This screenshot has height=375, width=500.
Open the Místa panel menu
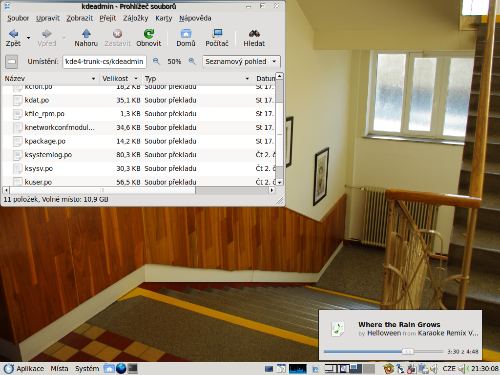coord(59,368)
